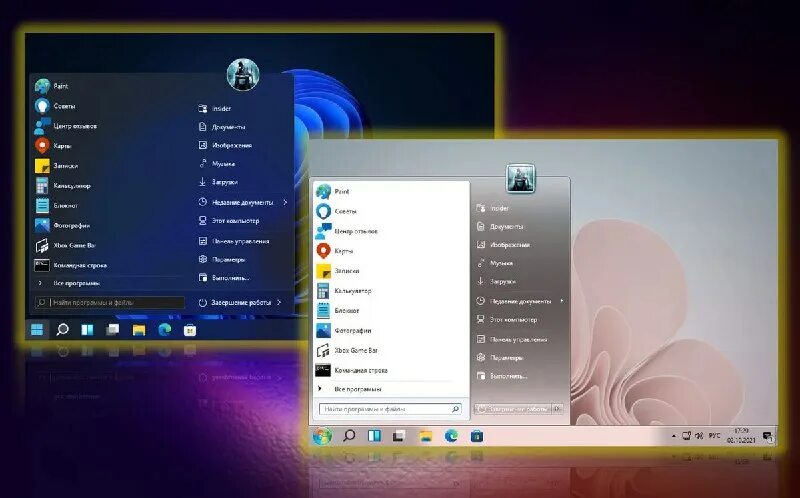The width and height of the screenshot is (800, 498).
Task: Open Калькулятор in the light start menu
Action: coord(343,291)
